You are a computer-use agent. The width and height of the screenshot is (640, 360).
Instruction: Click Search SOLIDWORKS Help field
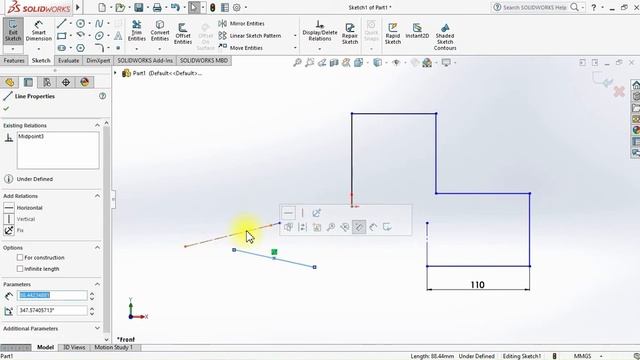[x=535, y=7]
